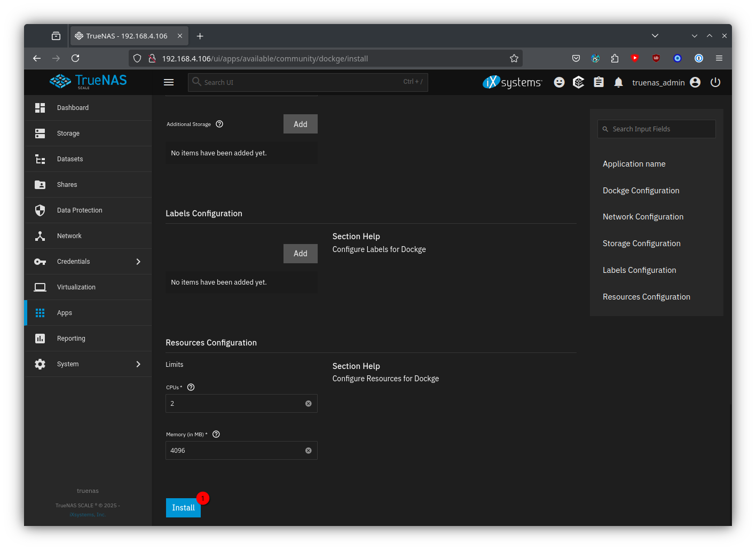Toggle the sidebar hamburger menu
The image size is (756, 550).
click(169, 82)
